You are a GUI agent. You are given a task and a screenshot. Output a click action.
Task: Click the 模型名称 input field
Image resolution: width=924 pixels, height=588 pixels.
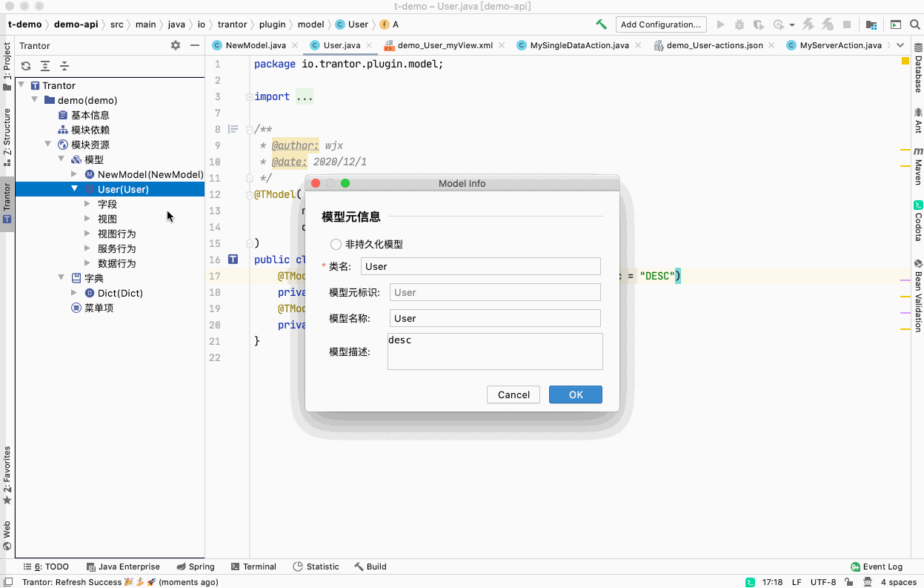tap(495, 318)
